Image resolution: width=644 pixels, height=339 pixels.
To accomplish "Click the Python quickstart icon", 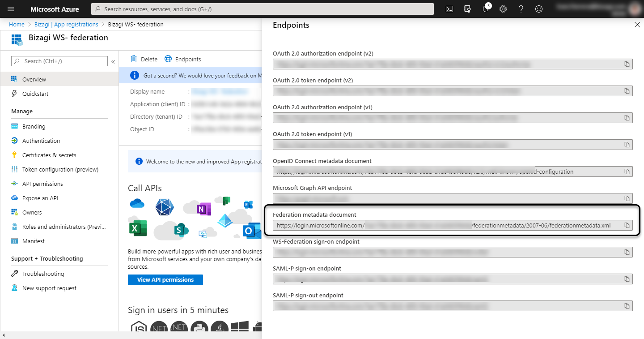I will click(200, 329).
